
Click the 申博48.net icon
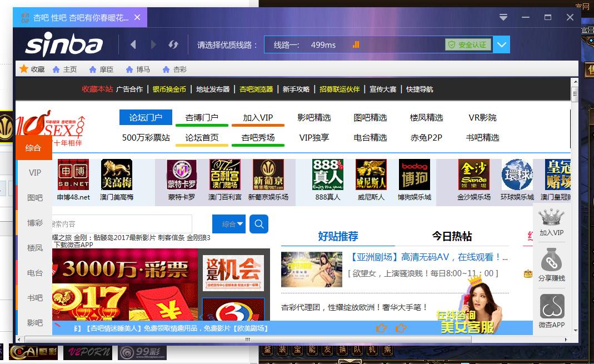(x=73, y=174)
